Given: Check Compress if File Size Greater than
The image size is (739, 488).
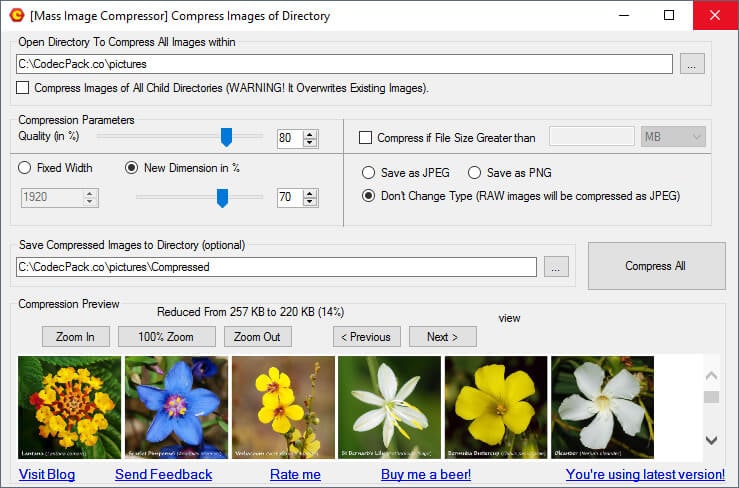Looking at the screenshot, I should 365,137.
